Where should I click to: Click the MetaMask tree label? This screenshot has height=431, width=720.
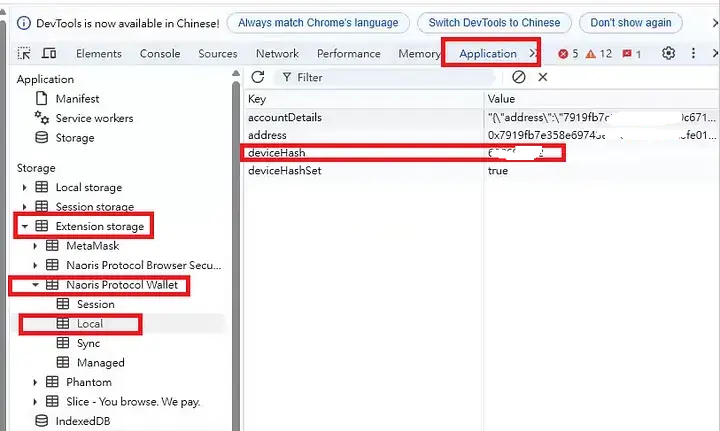[x=92, y=246]
